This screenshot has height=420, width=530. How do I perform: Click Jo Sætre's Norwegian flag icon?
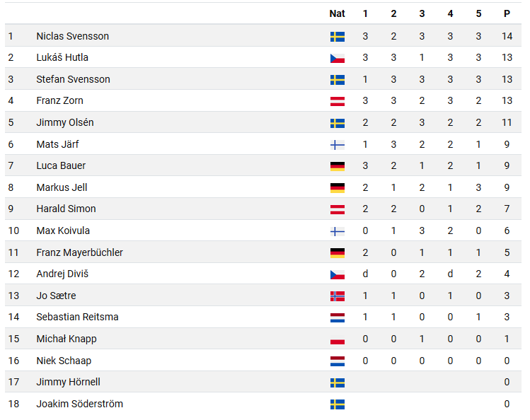pos(338,296)
